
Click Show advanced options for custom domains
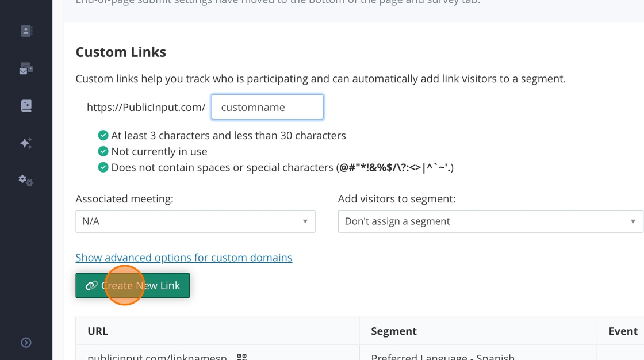184,258
